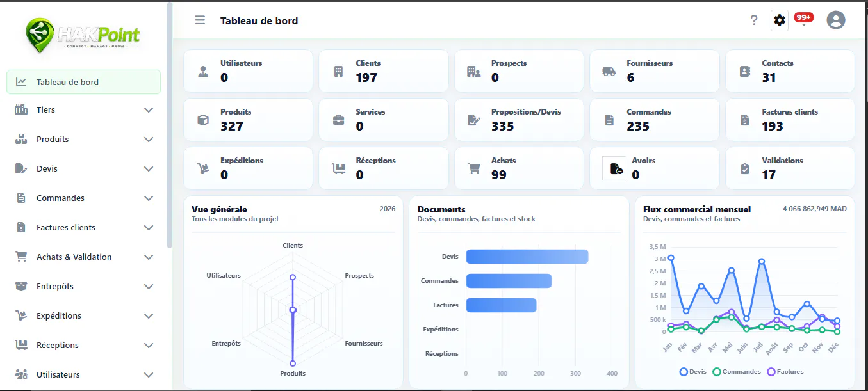
Task: Click the Expéditions card dolly icon
Action: [x=203, y=168]
